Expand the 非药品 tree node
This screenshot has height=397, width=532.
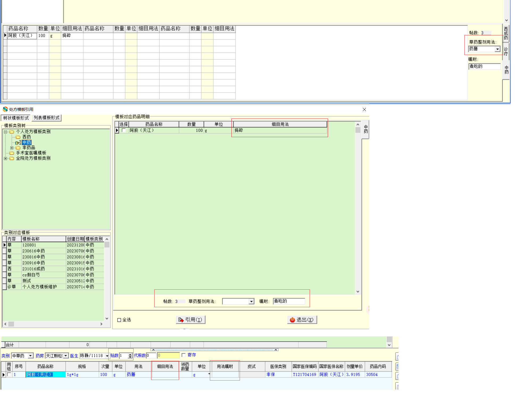12,148
